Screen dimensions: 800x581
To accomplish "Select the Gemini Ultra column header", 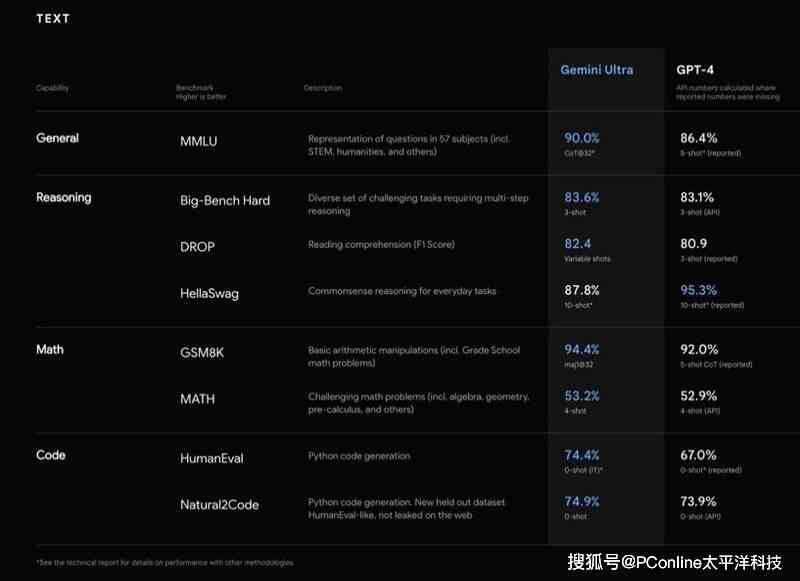I will click(596, 70).
